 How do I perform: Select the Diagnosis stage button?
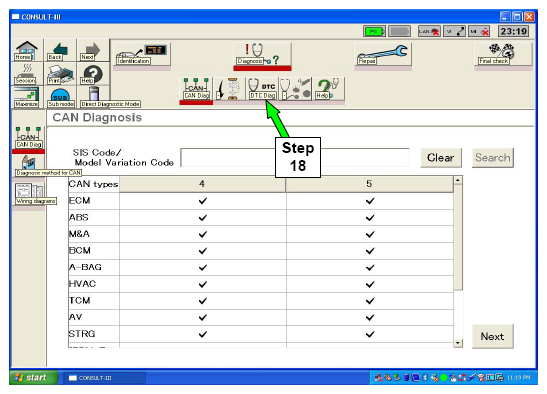(x=262, y=54)
